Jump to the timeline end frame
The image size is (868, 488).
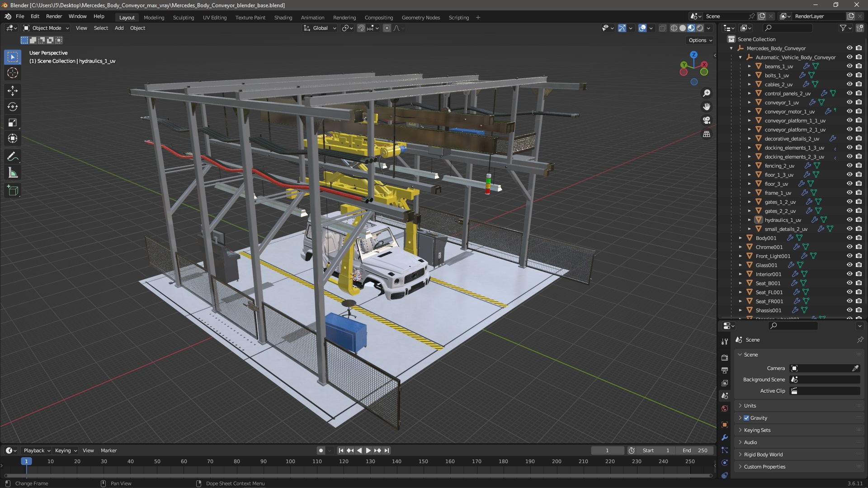(x=387, y=450)
